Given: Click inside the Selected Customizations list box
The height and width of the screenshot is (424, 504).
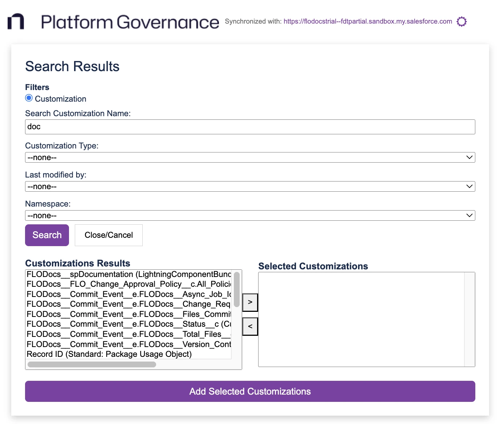Looking at the screenshot, I should [x=361, y=319].
